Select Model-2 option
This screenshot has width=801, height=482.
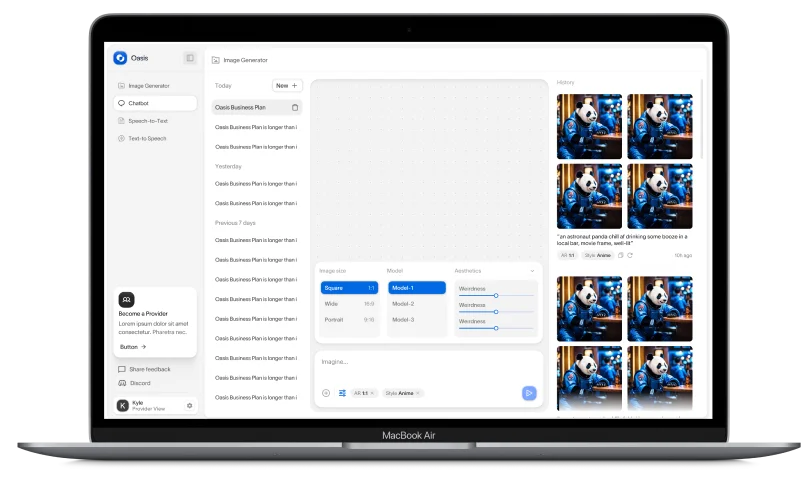[416, 304]
